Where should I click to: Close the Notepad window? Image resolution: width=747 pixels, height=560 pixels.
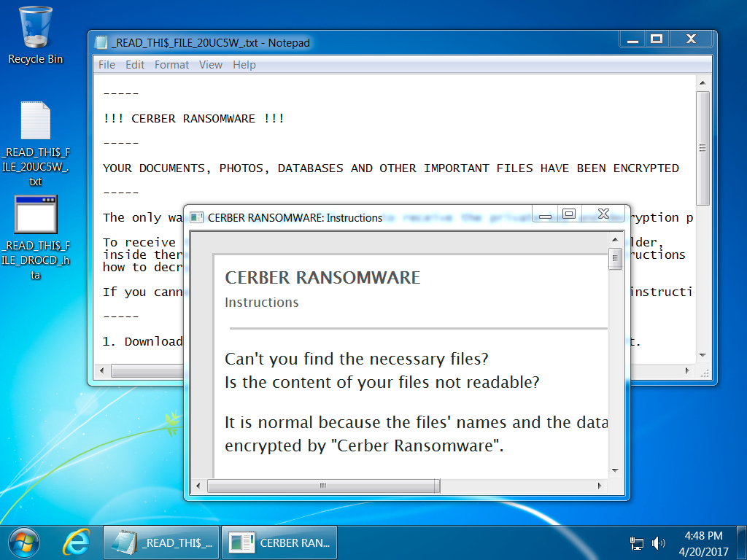pyautogui.click(x=691, y=39)
